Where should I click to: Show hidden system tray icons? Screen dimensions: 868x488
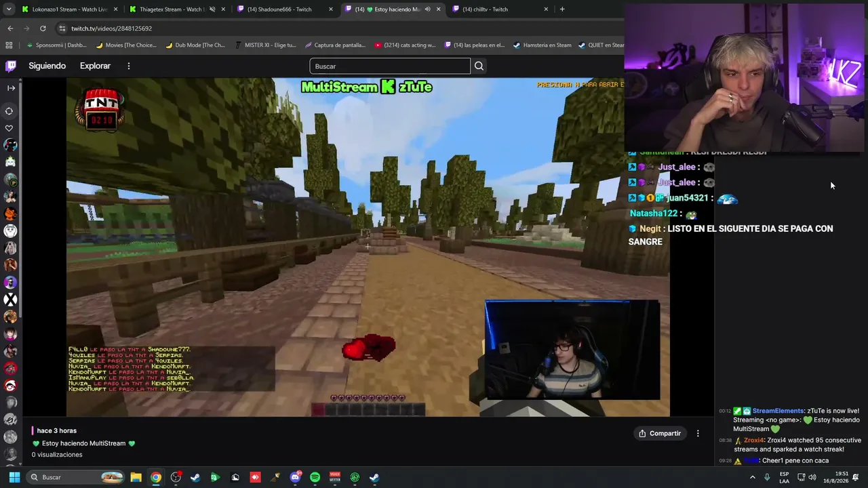[752, 477]
